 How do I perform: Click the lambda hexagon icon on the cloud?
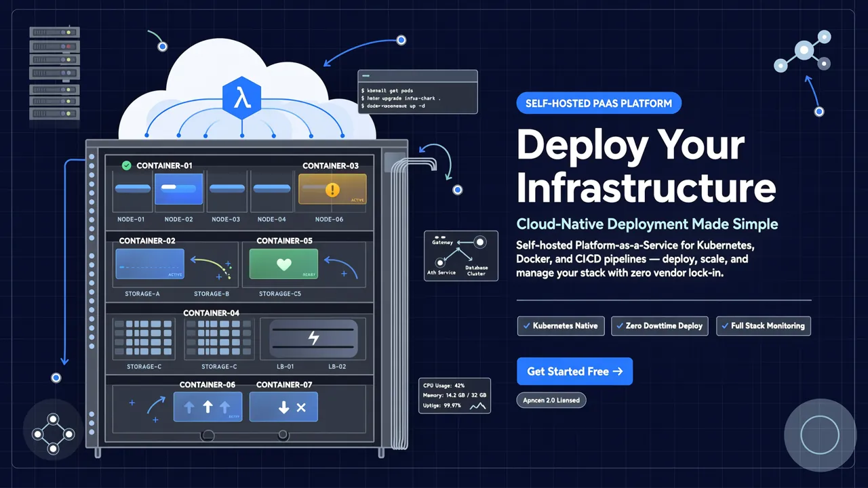pyautogui.click(x=242, y=100)
